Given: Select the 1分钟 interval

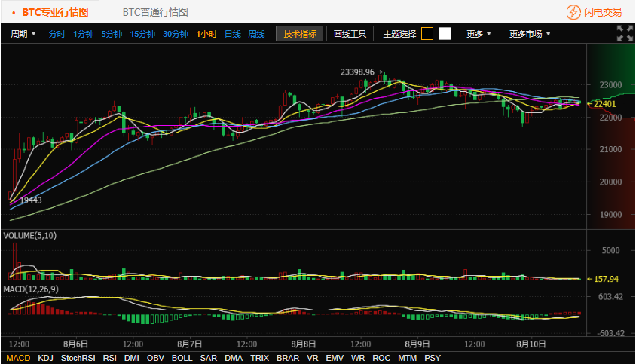Looking at the screenshot, I should (x=83, y=34).
